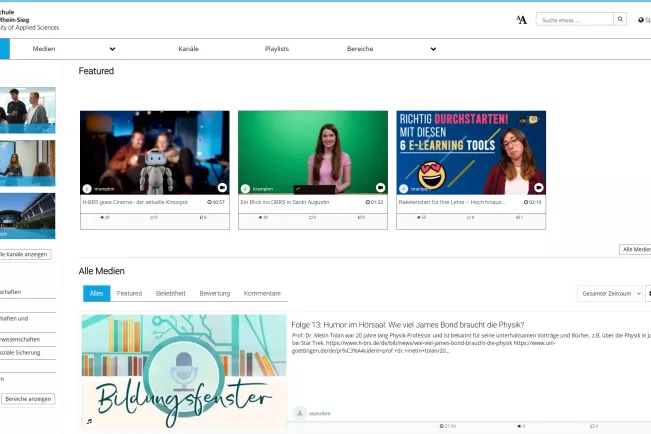Open the font size adjustment icon
Screen dimensions: 651x434
[521, 20]
